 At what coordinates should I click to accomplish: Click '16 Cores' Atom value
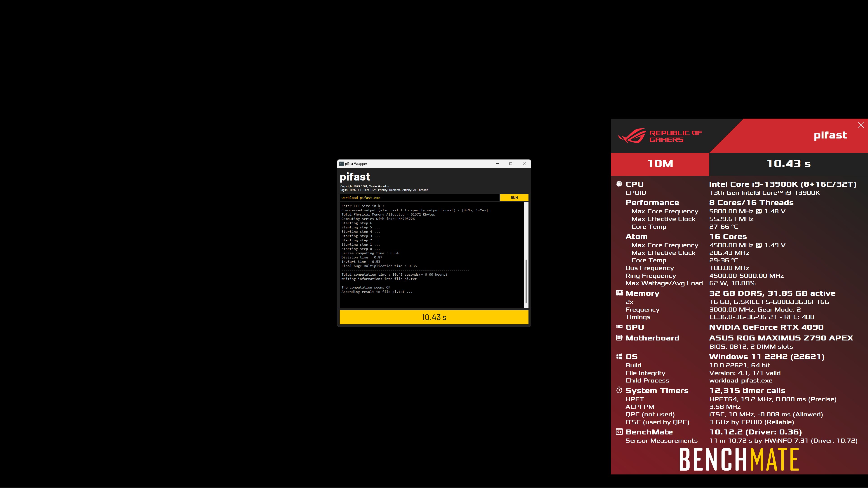(728, 237)
